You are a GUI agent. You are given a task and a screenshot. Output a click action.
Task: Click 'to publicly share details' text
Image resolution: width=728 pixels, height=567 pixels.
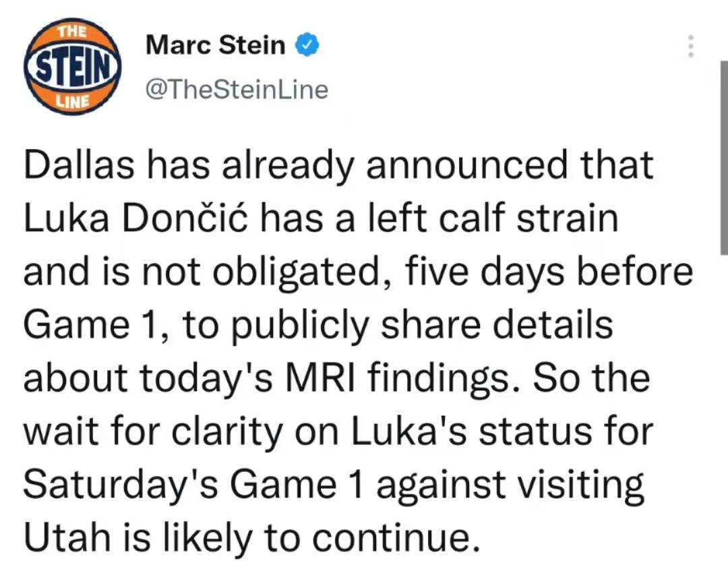click(398, 325)
